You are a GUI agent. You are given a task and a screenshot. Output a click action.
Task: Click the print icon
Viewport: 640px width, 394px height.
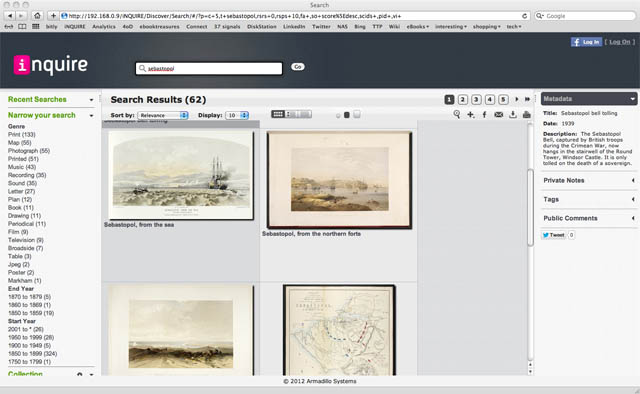pyautogui.click(x=527, y=115)
